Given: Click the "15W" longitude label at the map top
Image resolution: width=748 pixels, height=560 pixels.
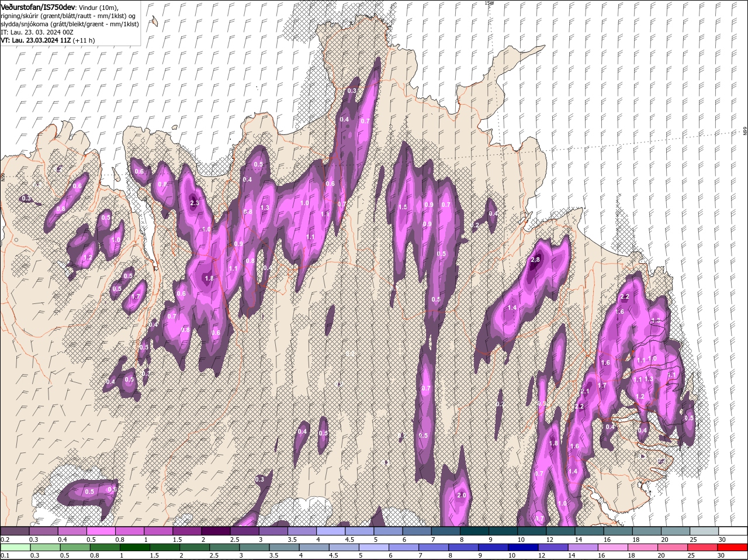Looking at the screenshot, I should pyautogui.click(x=489, y=3).
